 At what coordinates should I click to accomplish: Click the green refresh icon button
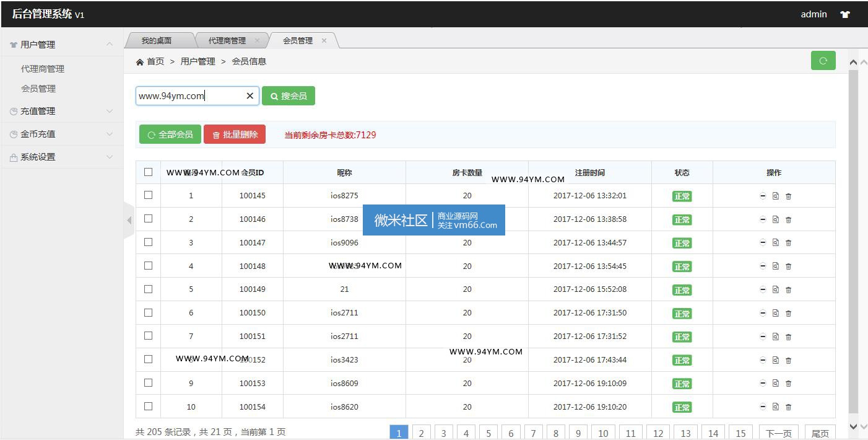[823, 61]
